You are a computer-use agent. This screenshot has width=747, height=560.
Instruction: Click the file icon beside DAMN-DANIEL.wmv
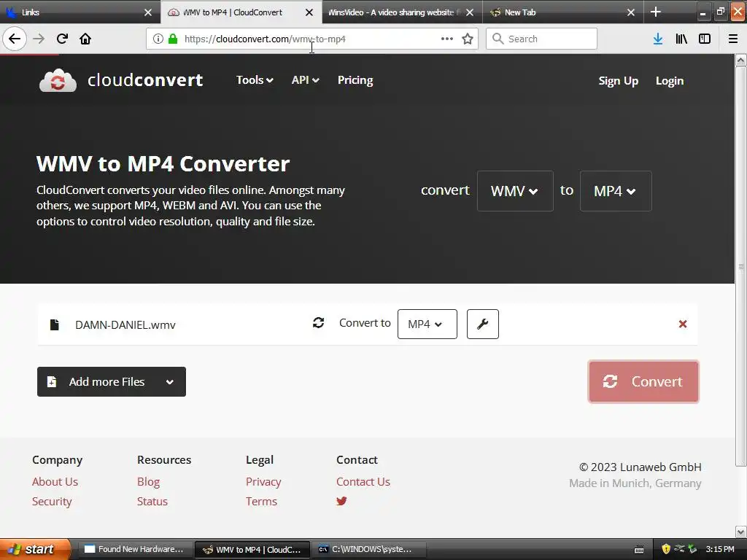click(x=54, y=324)
